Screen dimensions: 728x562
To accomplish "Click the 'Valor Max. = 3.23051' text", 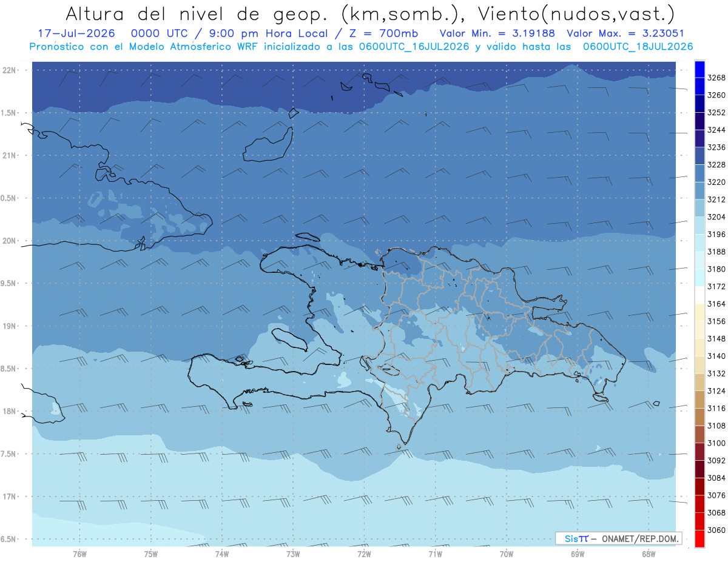I will (x=625, y=33).
